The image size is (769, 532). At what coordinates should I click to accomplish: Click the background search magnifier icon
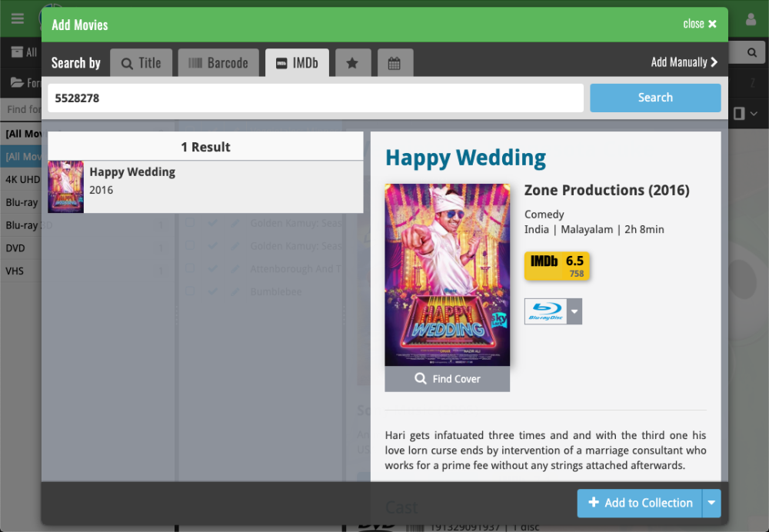[x=751, y=52]
